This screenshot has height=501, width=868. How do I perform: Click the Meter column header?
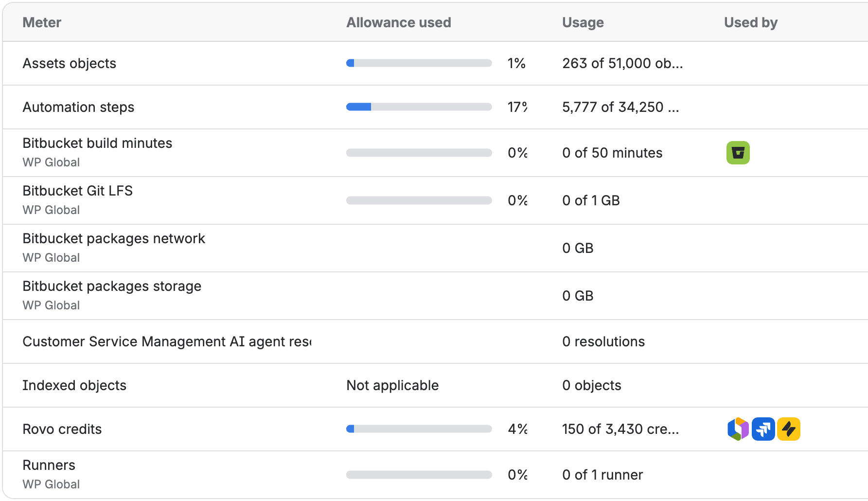coord(42,22)
